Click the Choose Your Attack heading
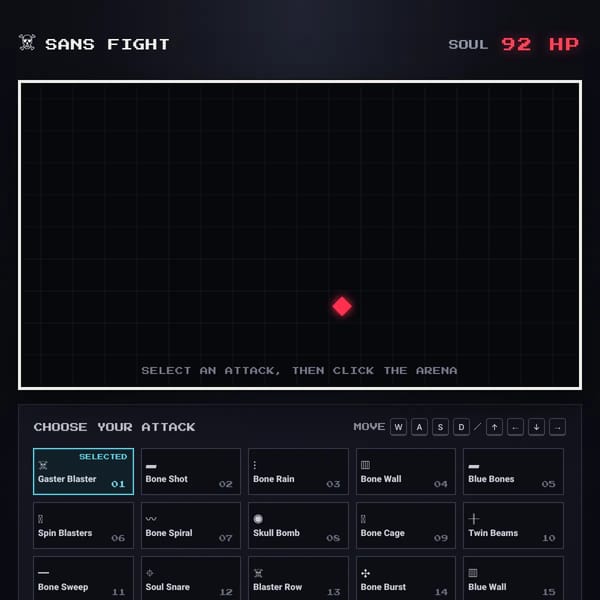600x600 pixels. pos(114,427)
